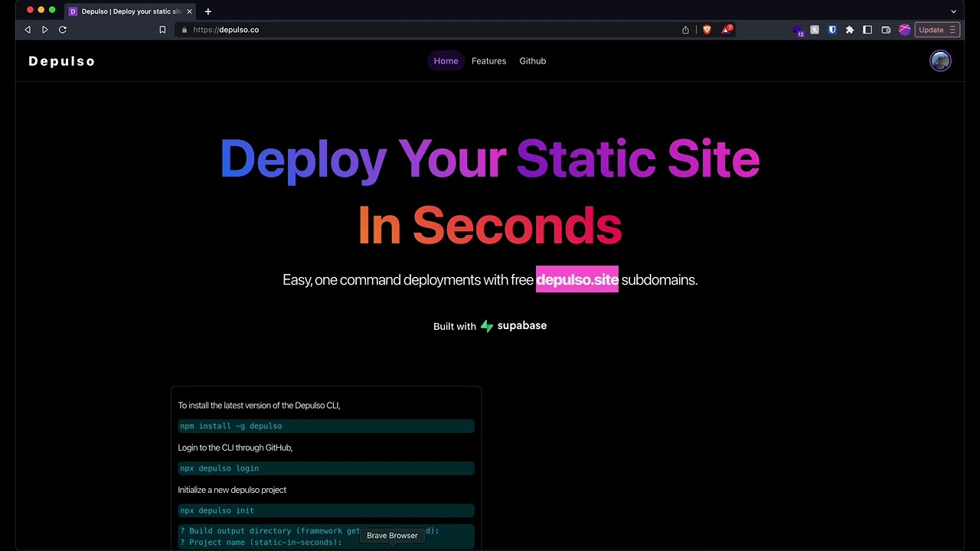Image resolution: width=980 pixels, height=551 pixels.
Task: Click the Depulso logo
Action: tap(62, 61)
